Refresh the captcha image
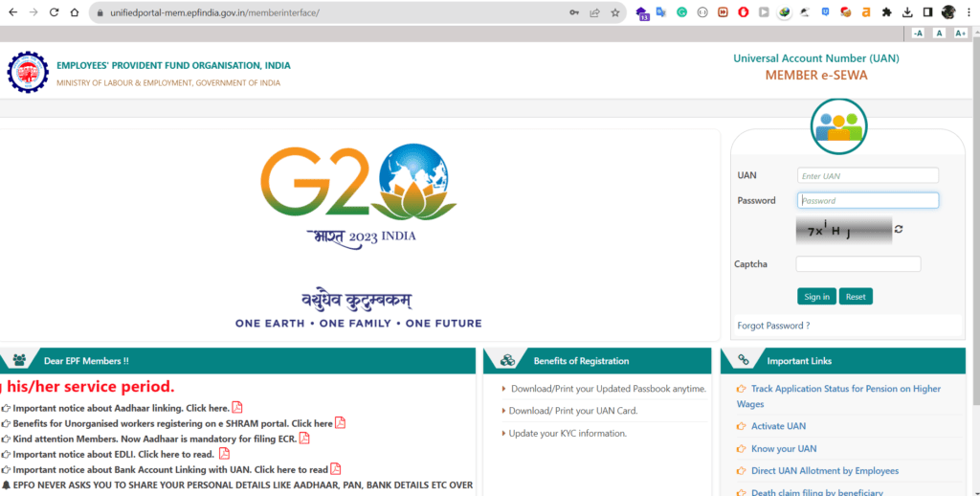The image size is (980, 496). (899, 229)
